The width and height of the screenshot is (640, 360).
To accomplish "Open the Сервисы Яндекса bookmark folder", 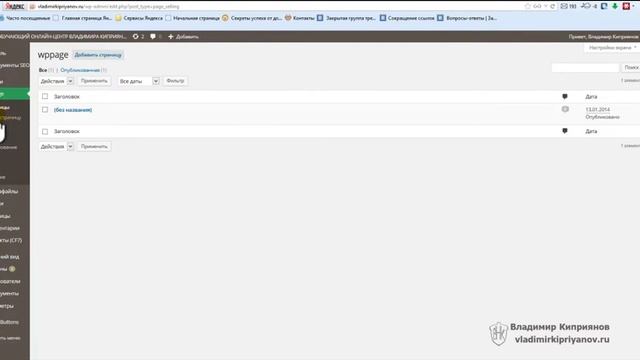I will click(139, 18).
